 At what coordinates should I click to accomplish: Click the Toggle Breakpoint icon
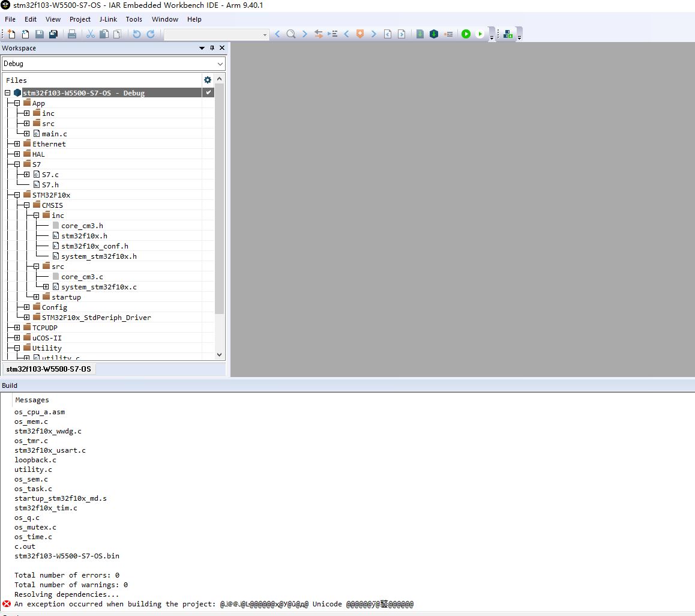click(448, 34)
